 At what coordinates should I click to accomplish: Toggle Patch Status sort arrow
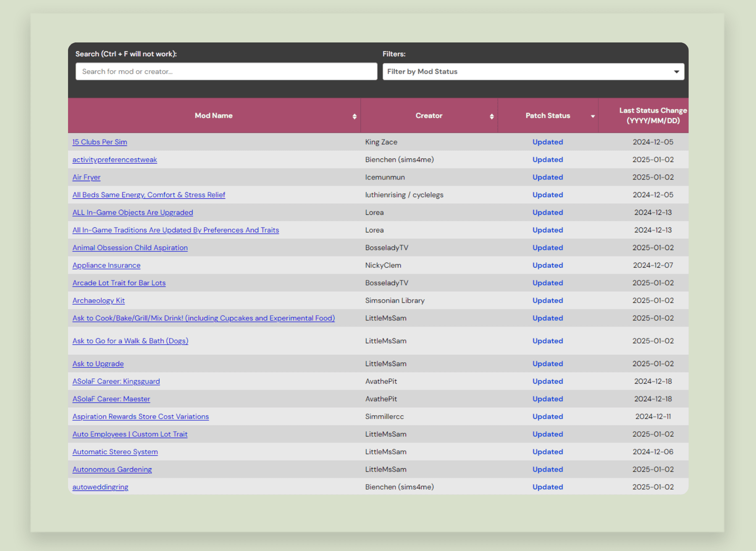point(593,116)
